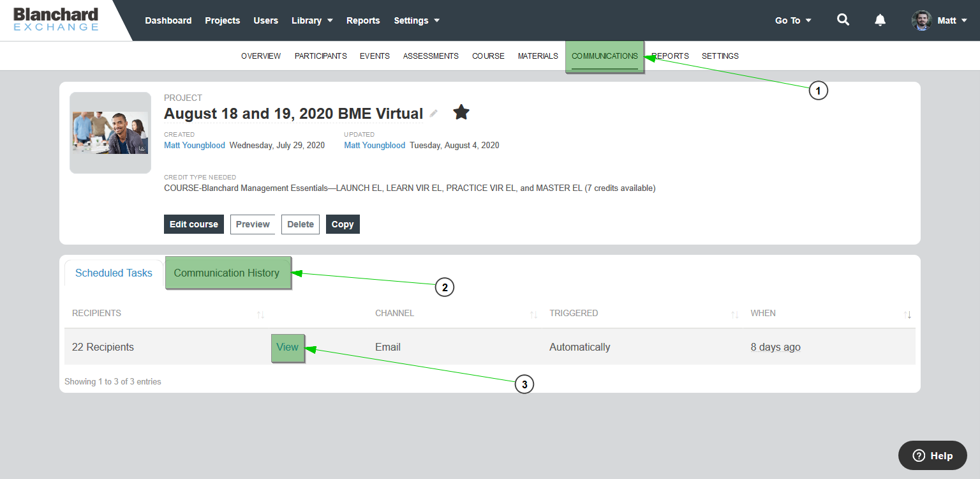The width and height of the screenshot is (980, 479).
Task: Switch to the Overview tab
Action: click(x=261, y=56)
